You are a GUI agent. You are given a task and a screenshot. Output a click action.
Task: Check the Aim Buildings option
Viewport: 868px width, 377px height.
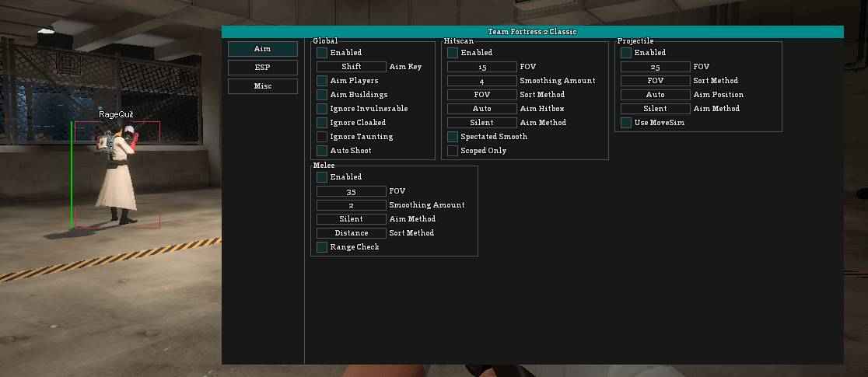pos(322,95)
